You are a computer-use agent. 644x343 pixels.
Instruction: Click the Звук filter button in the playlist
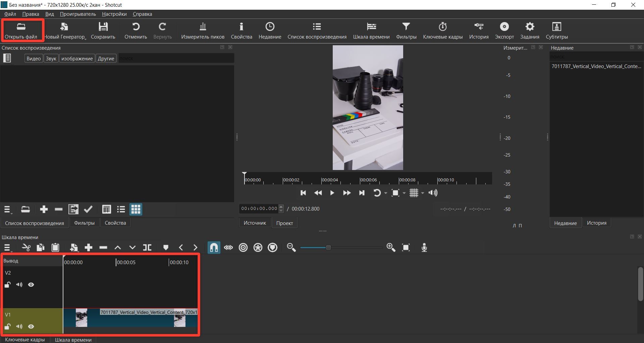tap(51, 58)
